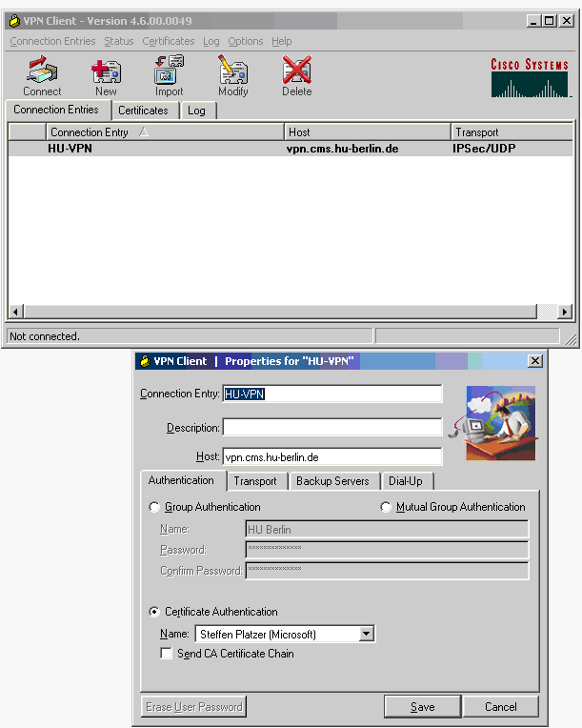Enable Send CA Certificate Chain checkbox
Screen dimensions: 582x728
tap(167, 654)
